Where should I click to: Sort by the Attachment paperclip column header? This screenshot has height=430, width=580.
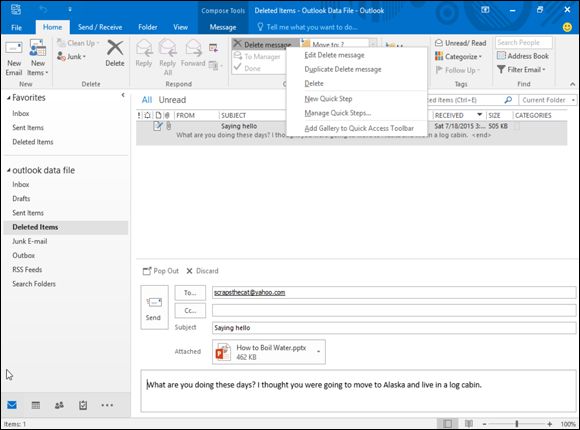tap(168, 115)
